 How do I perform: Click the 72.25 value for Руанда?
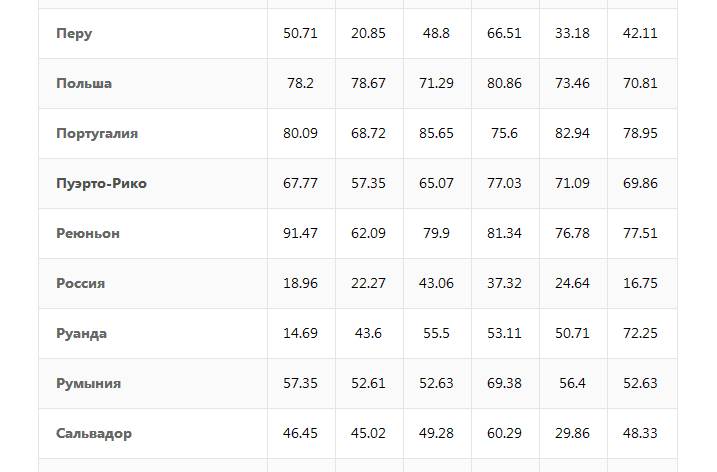pos(640,333)
